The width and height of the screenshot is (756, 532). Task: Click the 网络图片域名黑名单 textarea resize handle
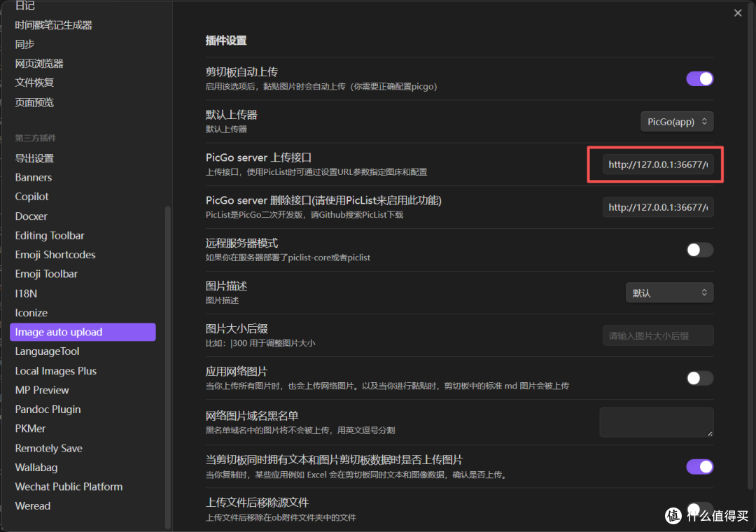click(710, 433)
